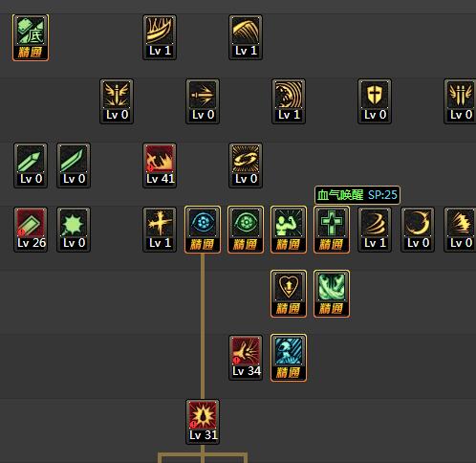This screenshot has height=463, width=476.
Task: Click the red flame skill at Lv 41
Action: (x=160, y=165)
